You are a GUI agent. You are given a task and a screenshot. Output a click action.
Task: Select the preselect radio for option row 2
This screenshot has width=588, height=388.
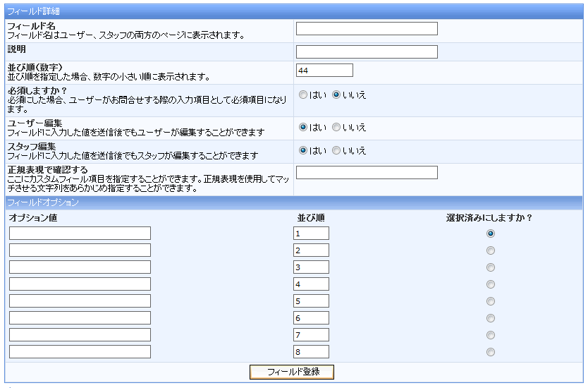click(x=491, y=250)
